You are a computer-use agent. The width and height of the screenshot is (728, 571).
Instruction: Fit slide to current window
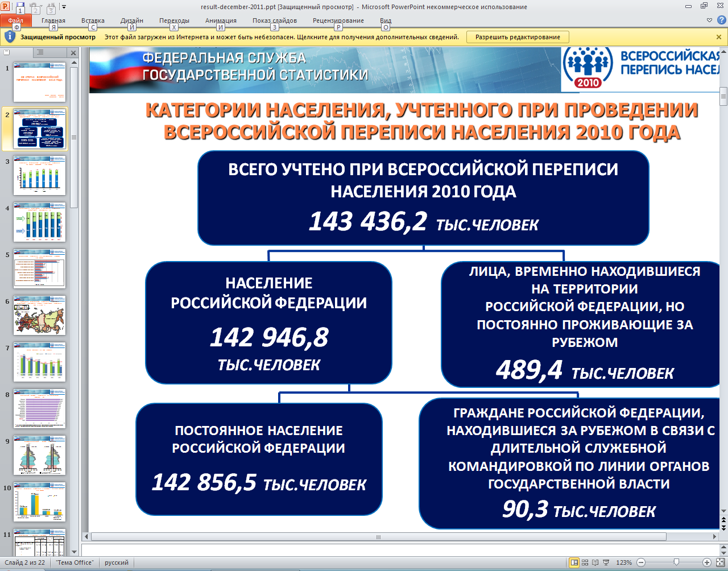(719, 562)
